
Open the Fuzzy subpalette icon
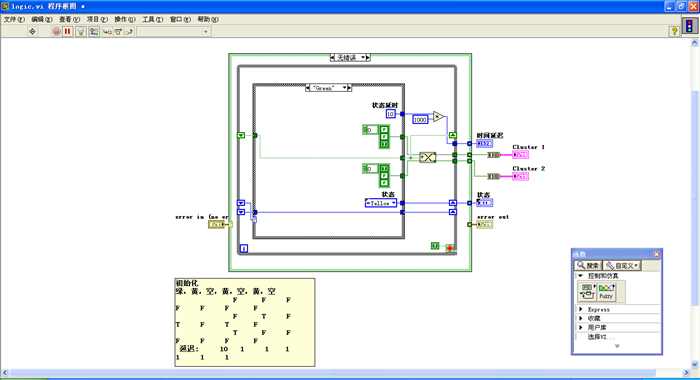[x=606, y=291]
